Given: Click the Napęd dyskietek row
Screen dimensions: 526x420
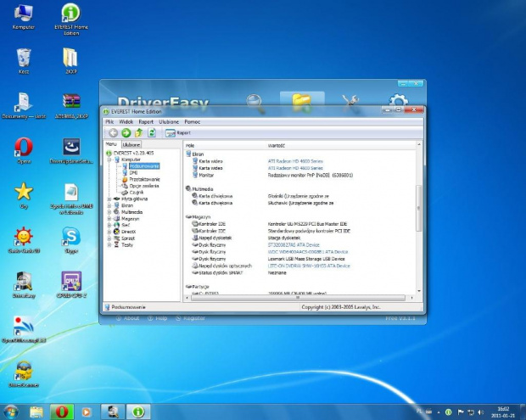Looking at the screenshot, I should pyautogui.click(x=247, y=238).
